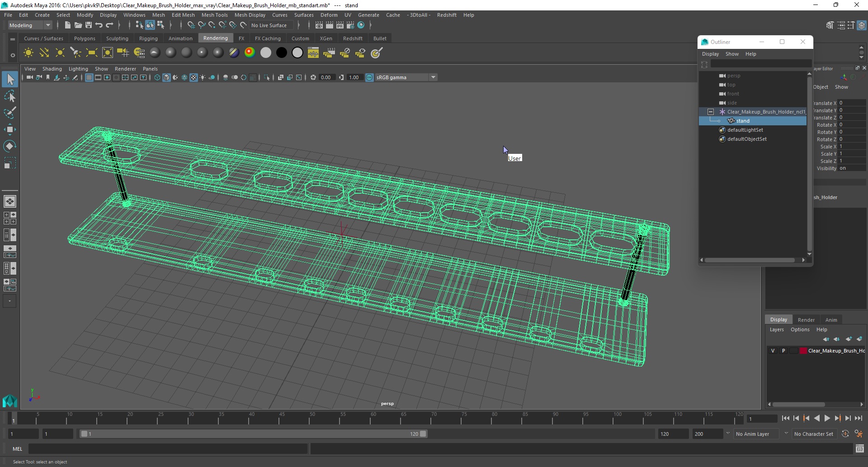Screen dimensions: 868x467
Task: Click the layer color swatch
Action: 803,351
